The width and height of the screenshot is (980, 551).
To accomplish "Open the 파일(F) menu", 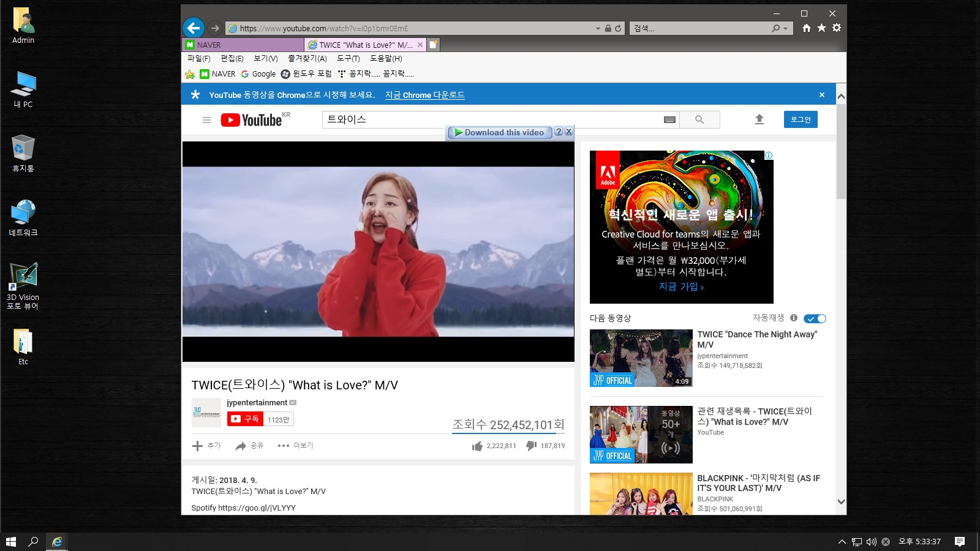I will 198,58.
